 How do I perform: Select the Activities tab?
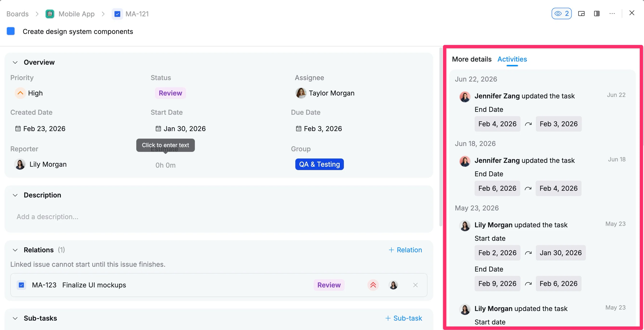[512, 59]
